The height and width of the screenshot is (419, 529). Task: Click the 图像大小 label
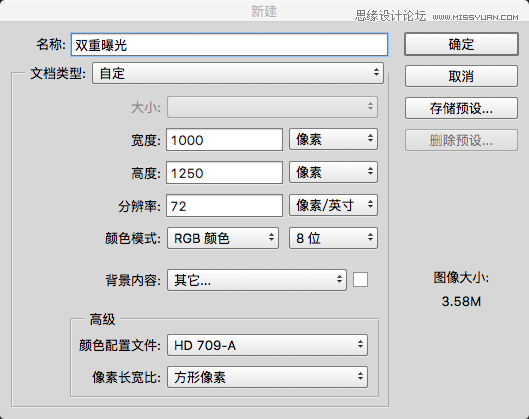click(x=461, y=278)
